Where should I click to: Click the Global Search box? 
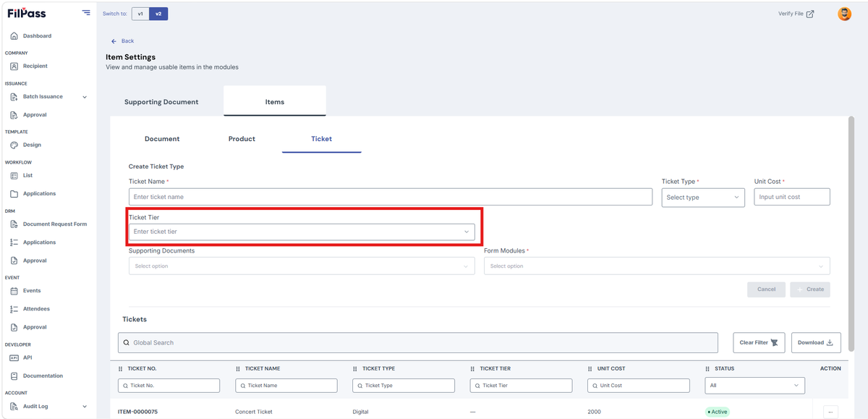418,342
